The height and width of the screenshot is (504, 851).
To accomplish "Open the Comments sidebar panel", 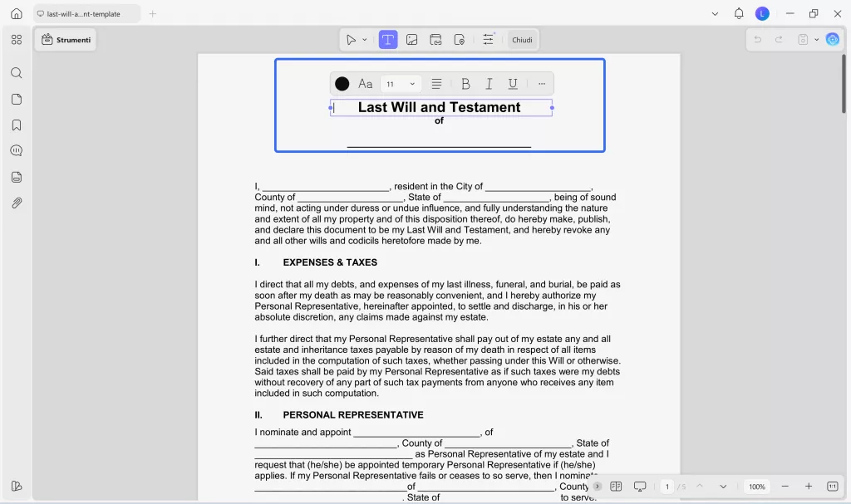I will 17,150.
